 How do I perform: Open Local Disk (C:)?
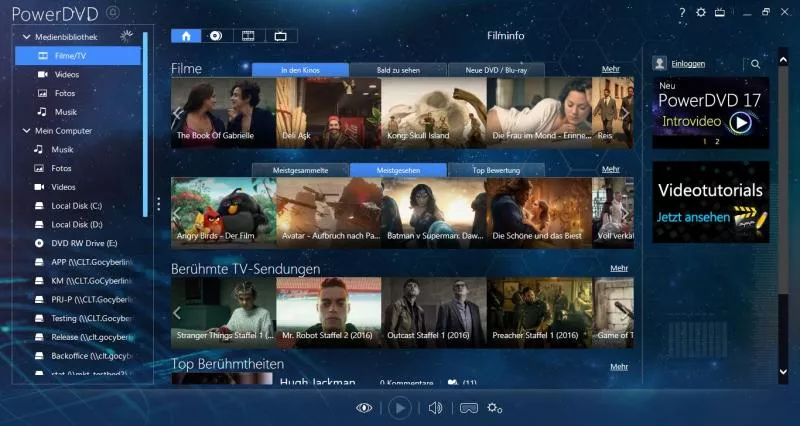[78, 206]
